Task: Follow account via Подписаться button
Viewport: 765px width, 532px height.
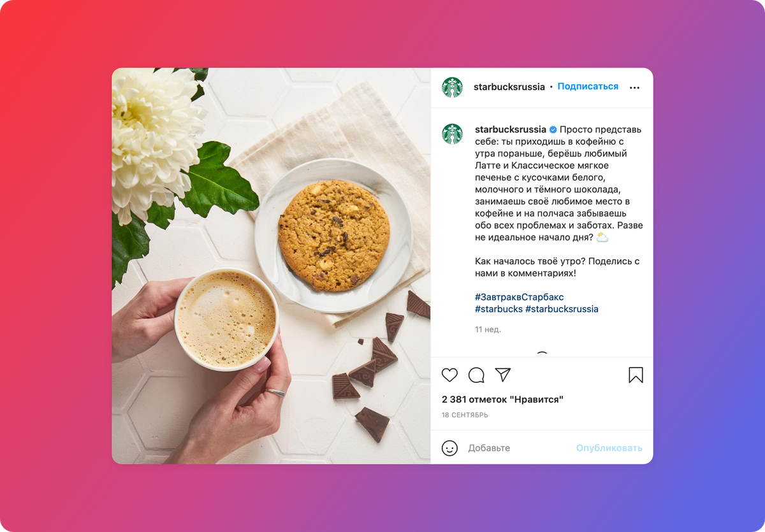Action: pyautogui.click(x=588, y=86)
